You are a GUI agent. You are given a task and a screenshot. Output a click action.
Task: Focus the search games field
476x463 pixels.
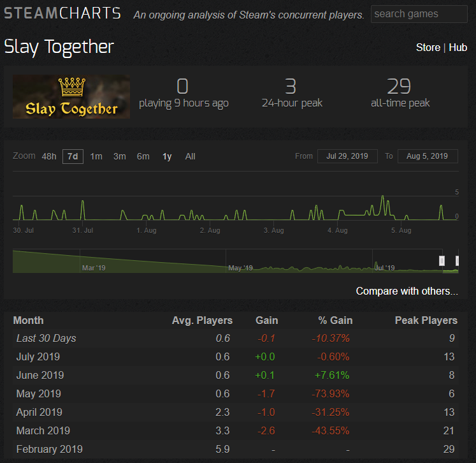(419, 14)
